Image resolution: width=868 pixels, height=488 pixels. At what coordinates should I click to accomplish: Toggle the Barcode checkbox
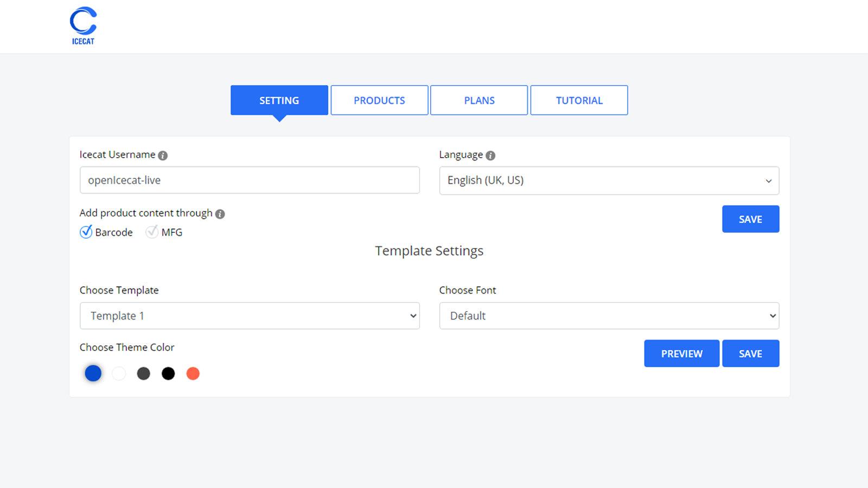86,232
